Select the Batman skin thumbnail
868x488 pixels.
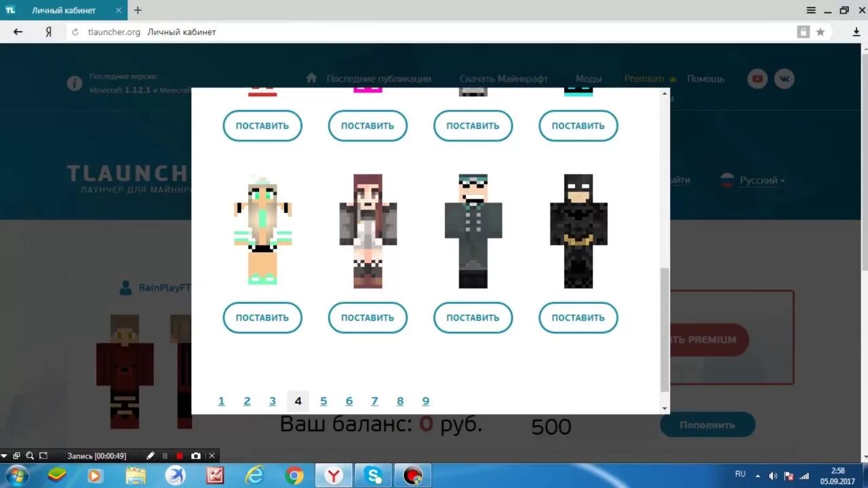click(x=578, y=231)
